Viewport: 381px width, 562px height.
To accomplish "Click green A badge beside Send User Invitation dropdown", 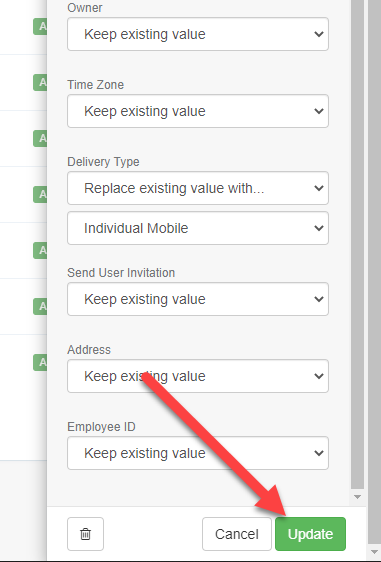I will click(40, 306).
